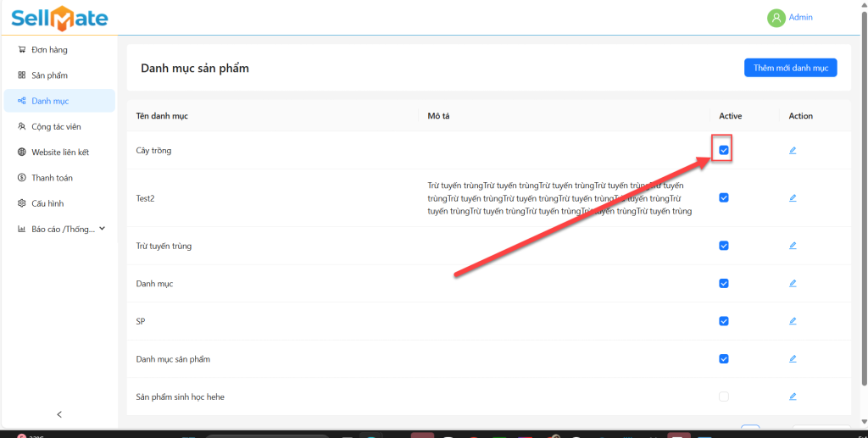Collapse the sidebar with left chevron
Screen dimensions: 868x438
[59, 414]
